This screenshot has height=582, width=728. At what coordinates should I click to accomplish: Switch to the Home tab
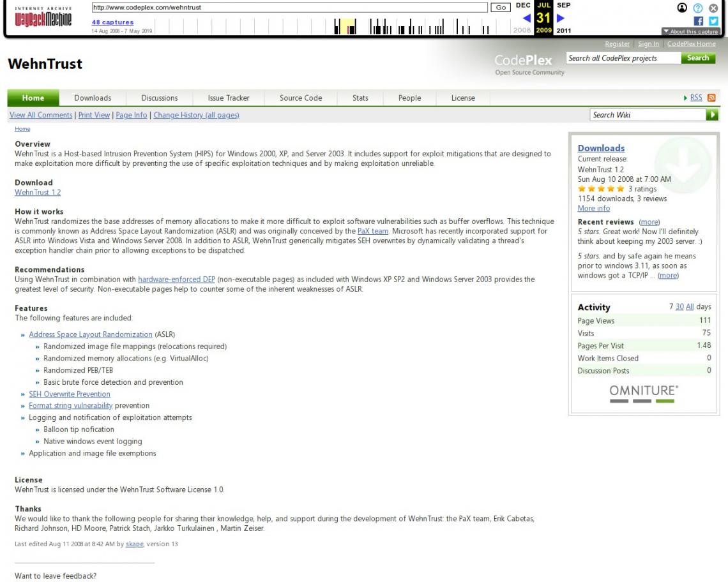click(33, 98)
